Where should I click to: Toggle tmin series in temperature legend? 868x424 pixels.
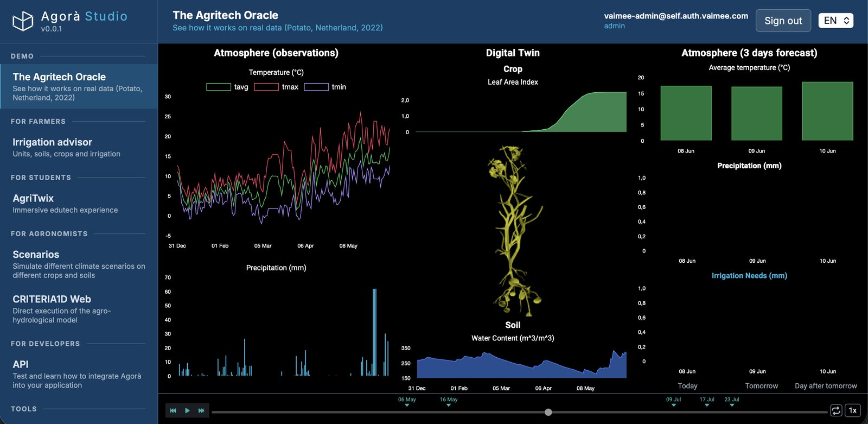point(325,87)
